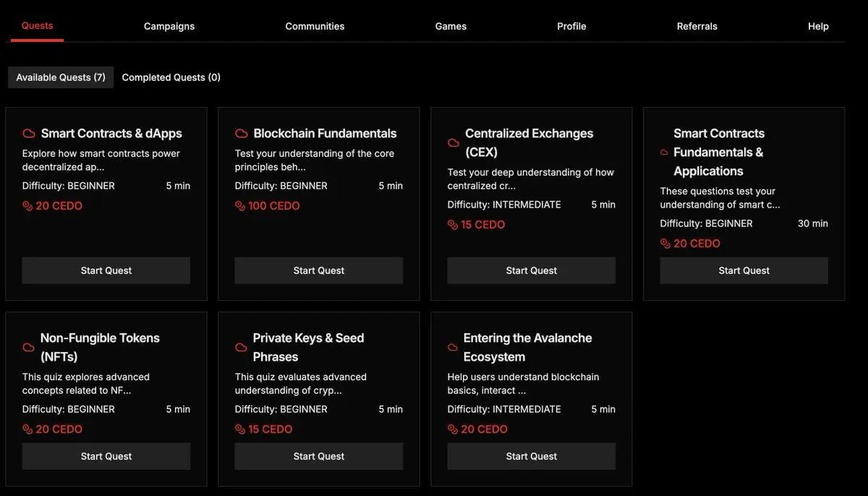The image size is (868, 496).
Task: Click cloud icon next to Blockchain Fundamentals
Action: click(242, 134)
